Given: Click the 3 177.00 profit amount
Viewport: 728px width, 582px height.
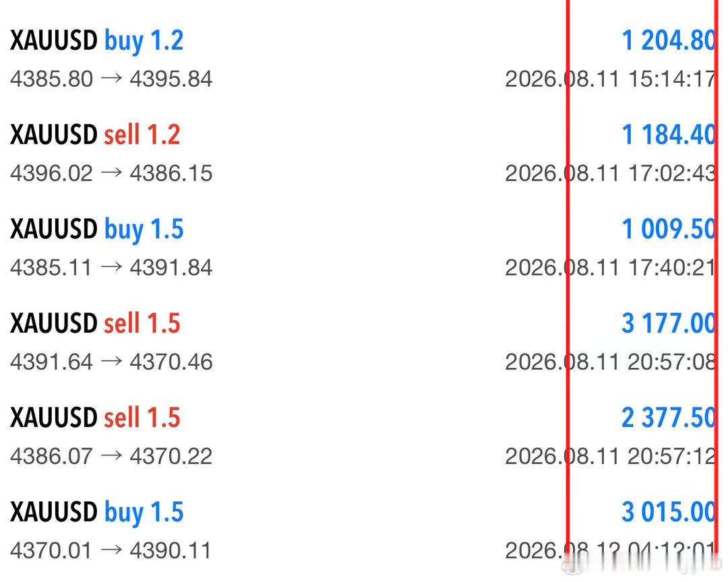Looking at the screenshot, I should (669, 323).
